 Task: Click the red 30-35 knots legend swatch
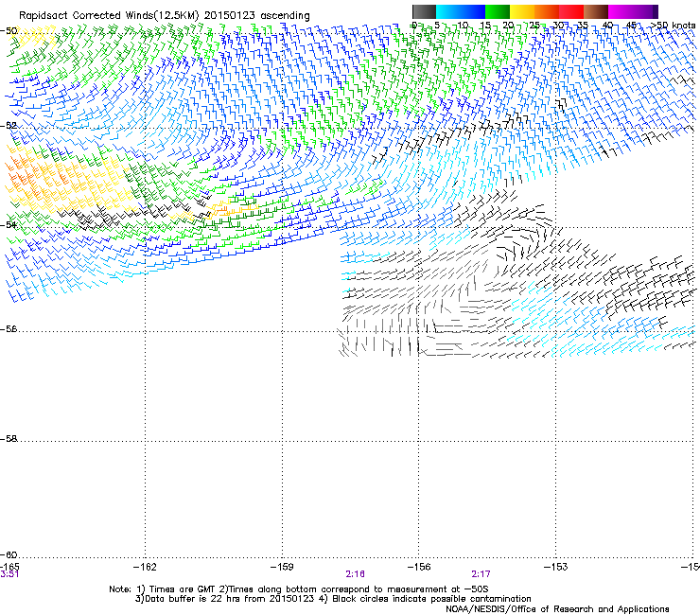coord(571,11)
